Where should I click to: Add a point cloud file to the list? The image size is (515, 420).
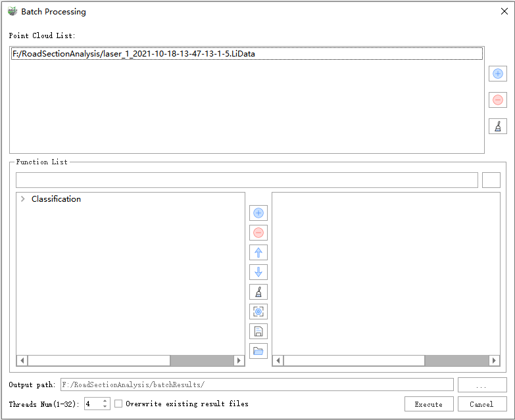[497, 74]
